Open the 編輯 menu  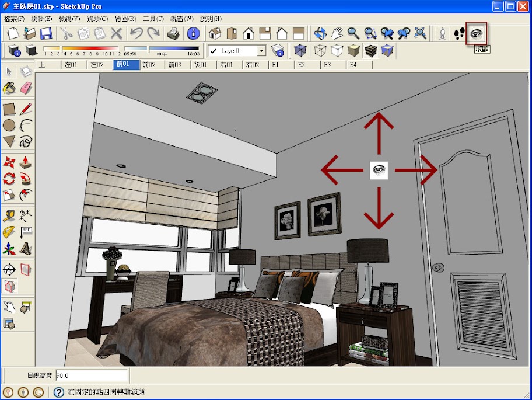click(x=41, y=19)
